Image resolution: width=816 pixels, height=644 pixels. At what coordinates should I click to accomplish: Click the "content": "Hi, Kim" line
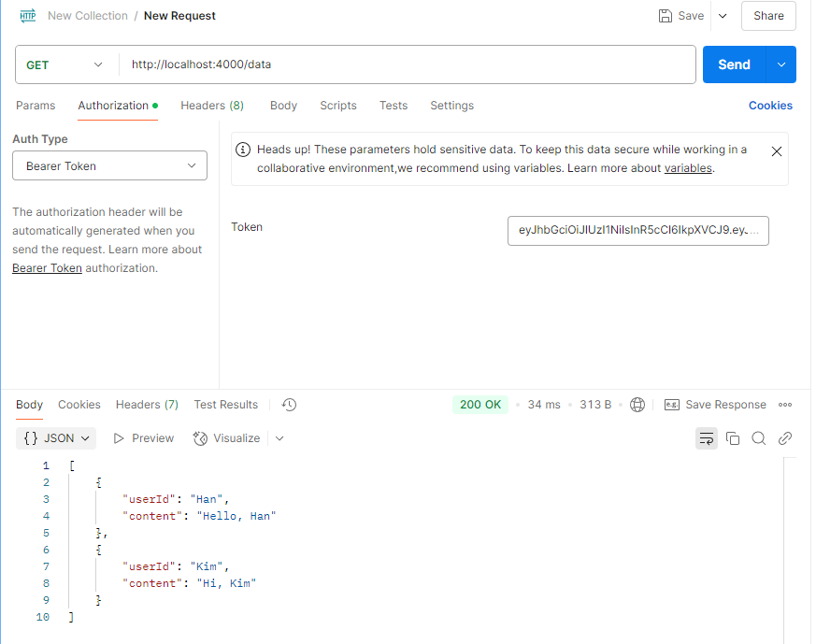coord(190,583)
